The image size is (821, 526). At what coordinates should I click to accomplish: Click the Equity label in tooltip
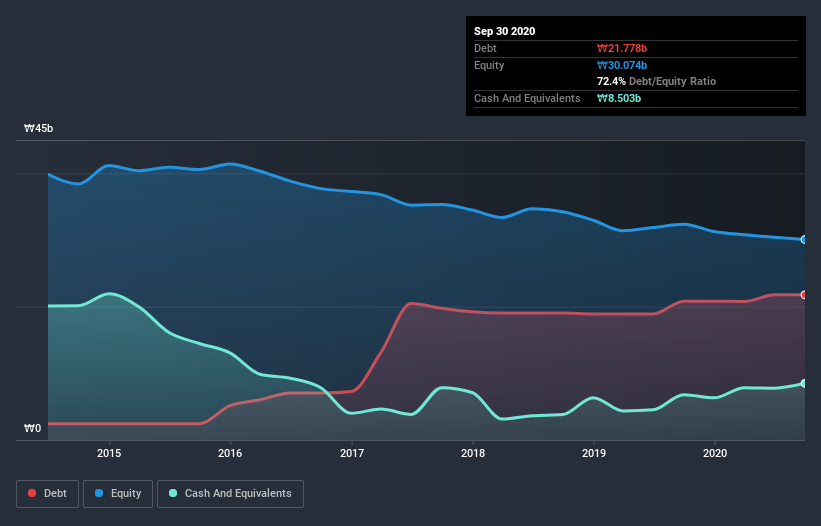click(489, 65)
